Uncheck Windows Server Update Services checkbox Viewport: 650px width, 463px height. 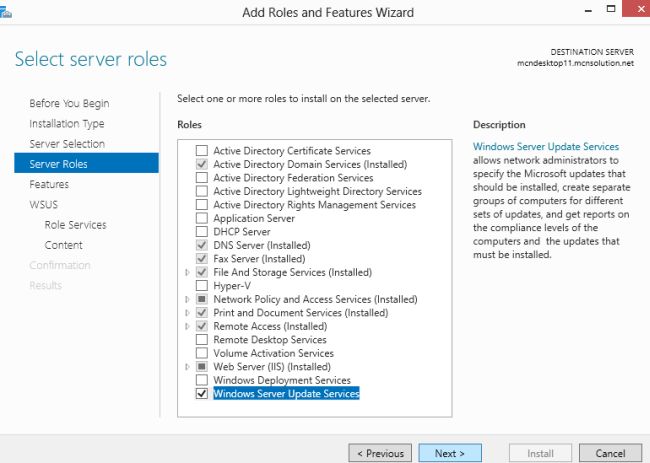pyautogui.click(x=202, y=394)
